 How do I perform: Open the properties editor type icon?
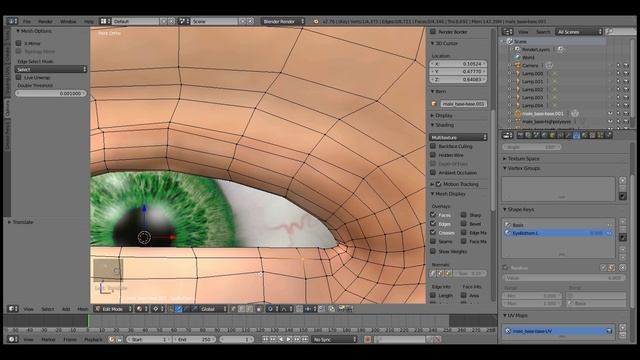click(x=506, y=136)
